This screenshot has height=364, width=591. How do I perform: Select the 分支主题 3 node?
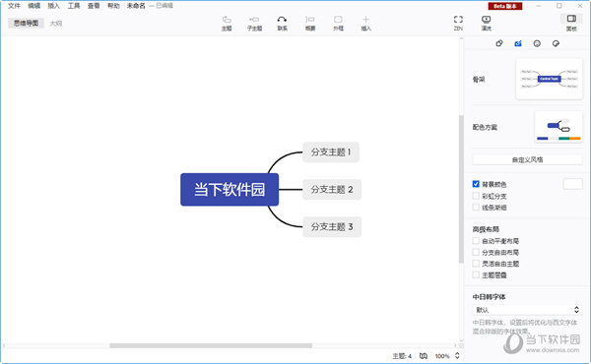(x=332, y=226)
